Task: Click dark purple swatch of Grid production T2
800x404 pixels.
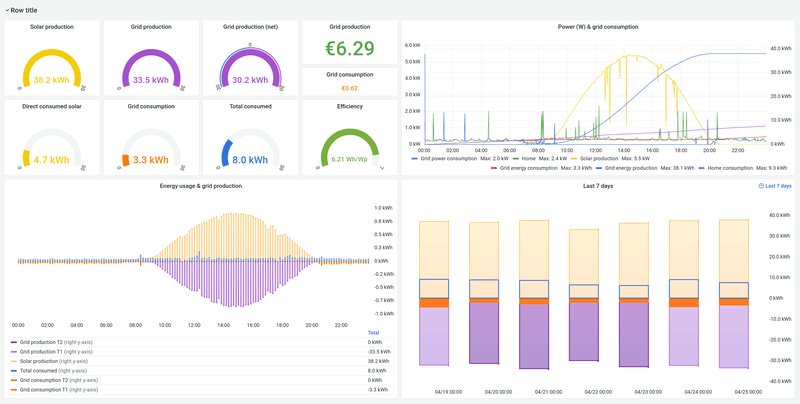Action: tap(14, 342)
